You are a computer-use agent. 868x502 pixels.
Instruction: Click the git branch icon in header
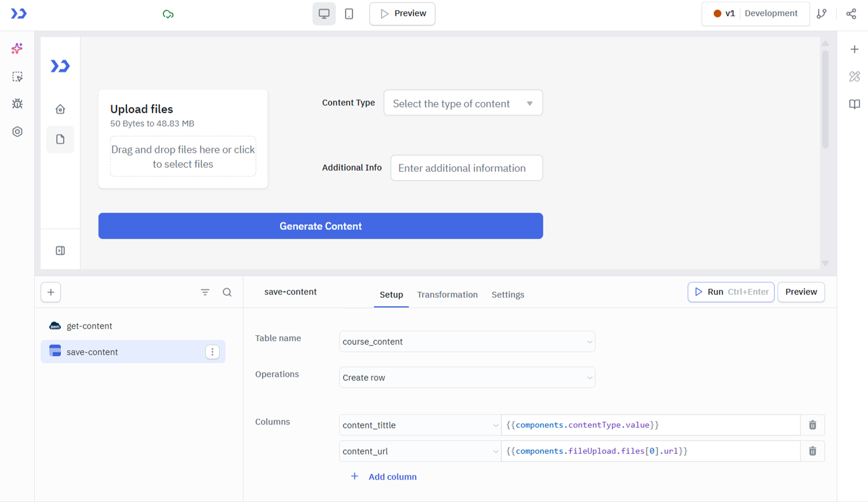821,14
